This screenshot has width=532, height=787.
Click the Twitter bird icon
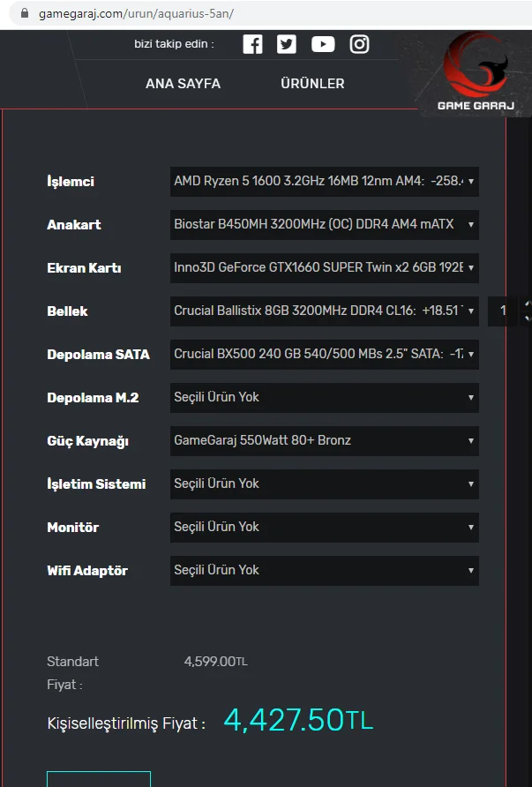(x=287, y=44)
